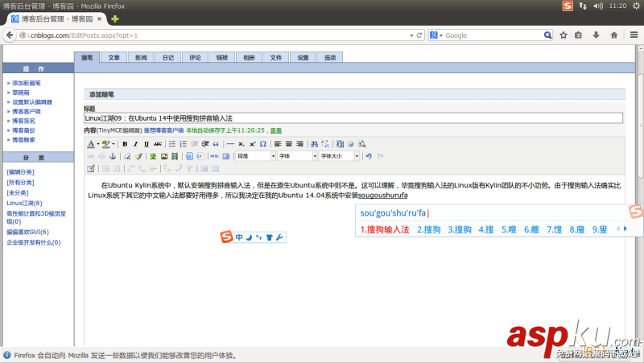The width and height of the screenshot is (644, 363).
Task: Switch to the 评论 tab
Action: [x=195, y=57]
